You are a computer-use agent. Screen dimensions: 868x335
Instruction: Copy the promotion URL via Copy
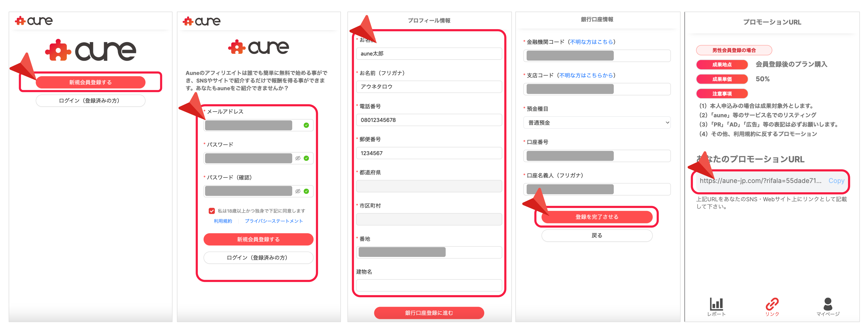[x=836, y=181]
